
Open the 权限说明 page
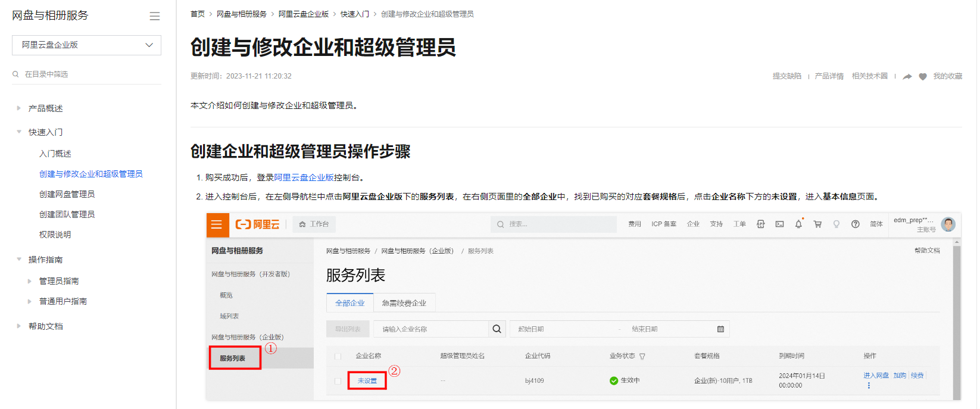coord(55,235)
